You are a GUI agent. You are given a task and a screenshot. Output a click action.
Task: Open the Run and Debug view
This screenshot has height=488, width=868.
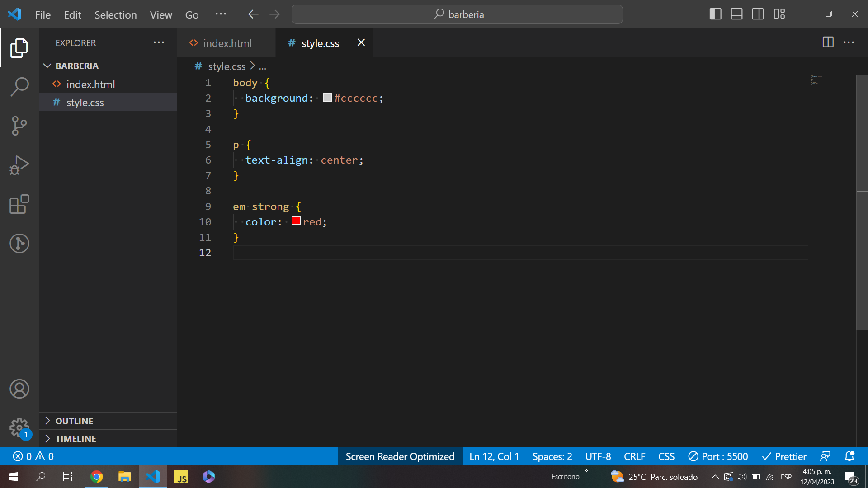tap(19, 165)
